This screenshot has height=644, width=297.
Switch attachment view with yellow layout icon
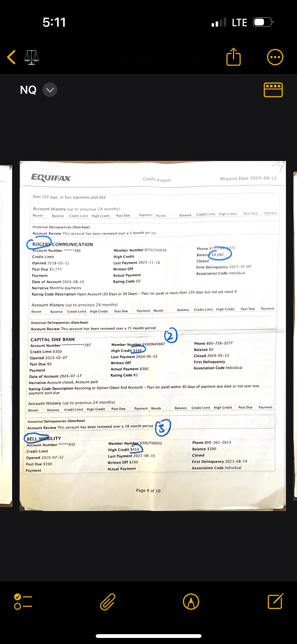click(x=273, y=90)
